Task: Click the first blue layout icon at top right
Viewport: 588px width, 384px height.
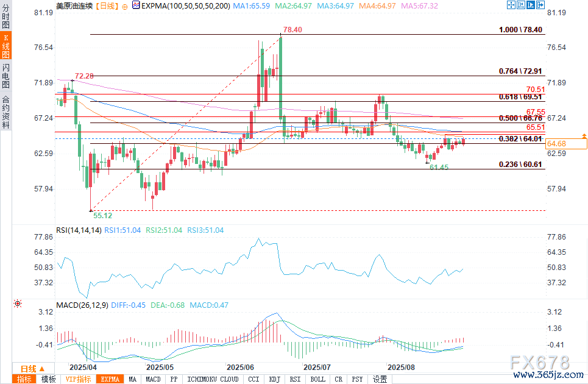Action: click(x=510, y=5)
